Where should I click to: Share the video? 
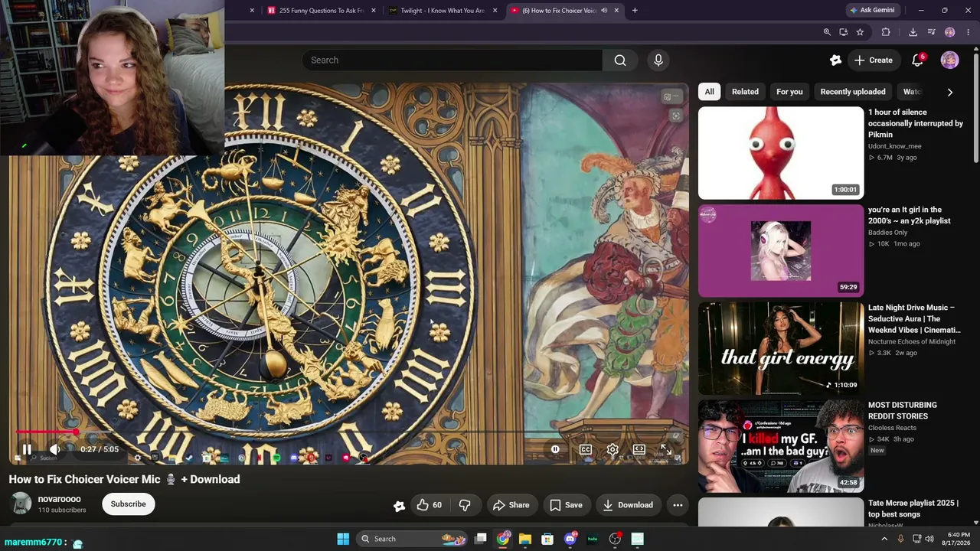click(511, 505)
